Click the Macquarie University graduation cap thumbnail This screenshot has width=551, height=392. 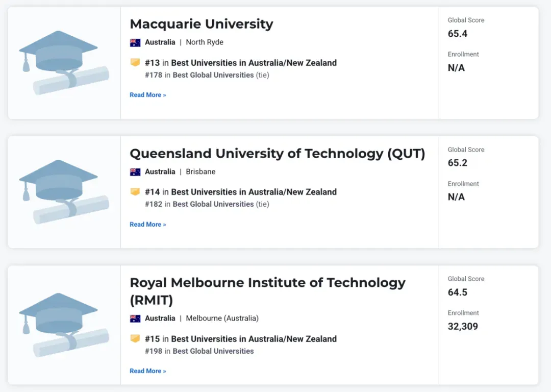click(x=64, y=63)
